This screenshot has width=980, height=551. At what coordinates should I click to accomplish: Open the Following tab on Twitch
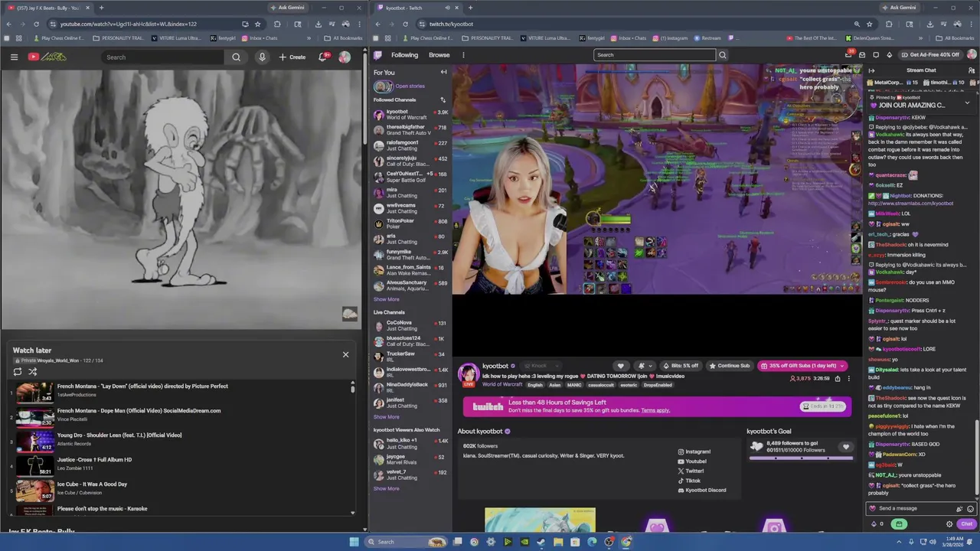(404, 55)
